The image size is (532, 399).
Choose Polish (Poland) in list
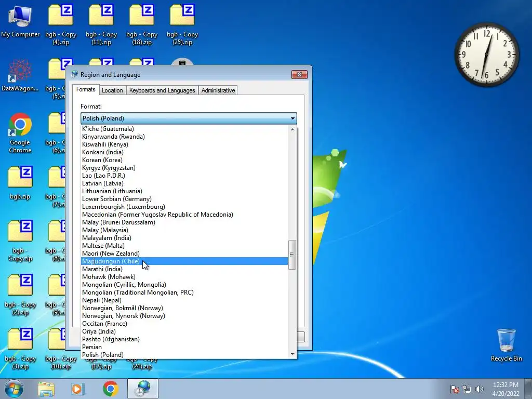click(184, 355)
